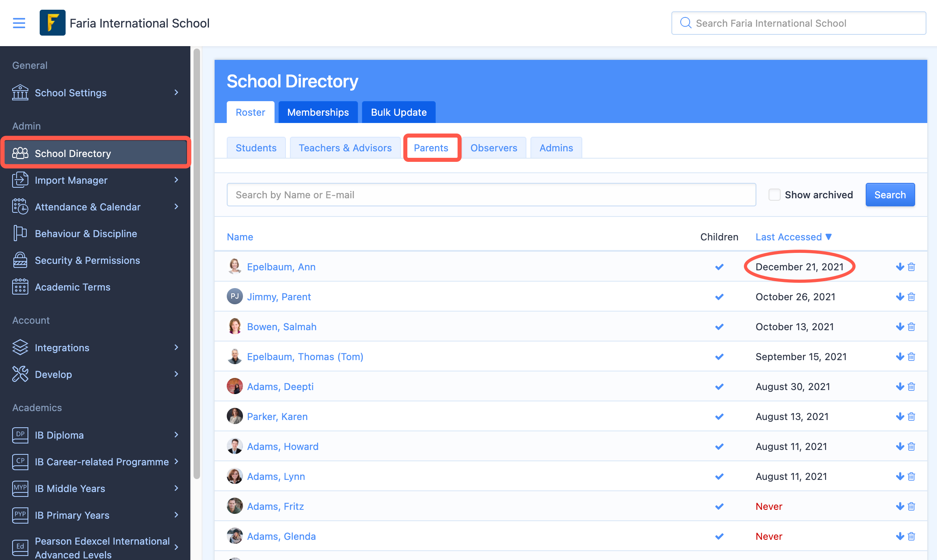
Task: Click the IB Primary Years PYP icon
Action: coord(20,515)
